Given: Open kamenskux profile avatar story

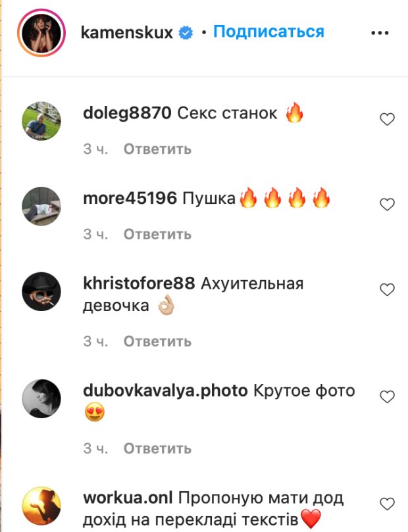Looking at the screenshot, I should [x=41, y=33].
